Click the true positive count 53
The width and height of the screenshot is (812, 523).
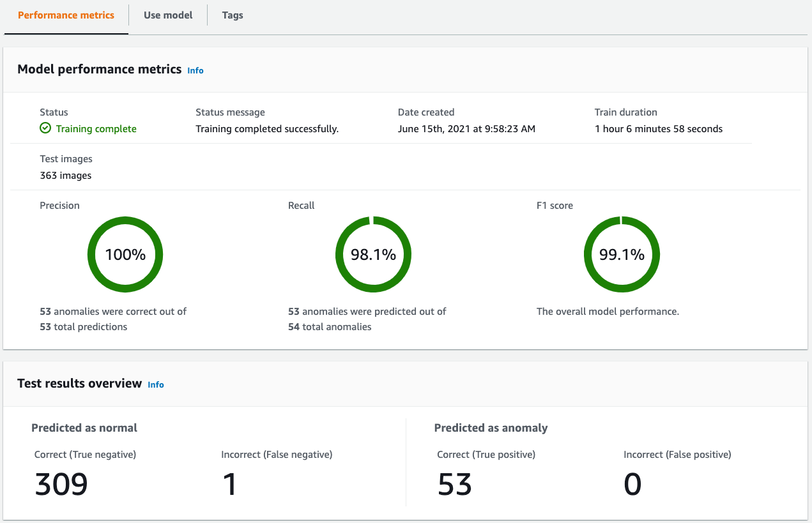click(x=455, y=485)
